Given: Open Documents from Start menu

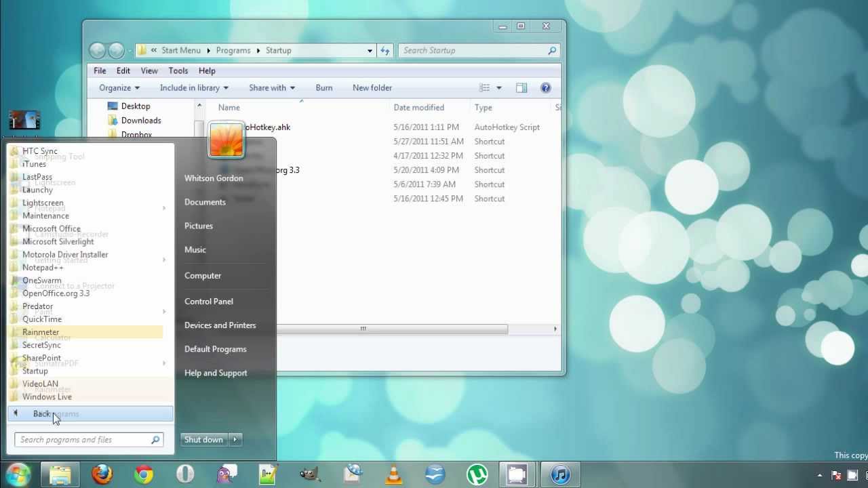Looking at the screenshot, I should click(x=205, y=202).
